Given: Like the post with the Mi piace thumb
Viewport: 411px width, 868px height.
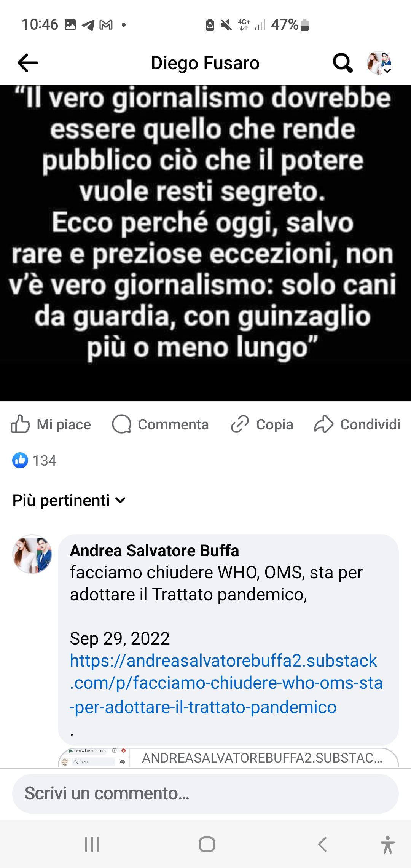Looking at the screenshot, I should (51, 424).
